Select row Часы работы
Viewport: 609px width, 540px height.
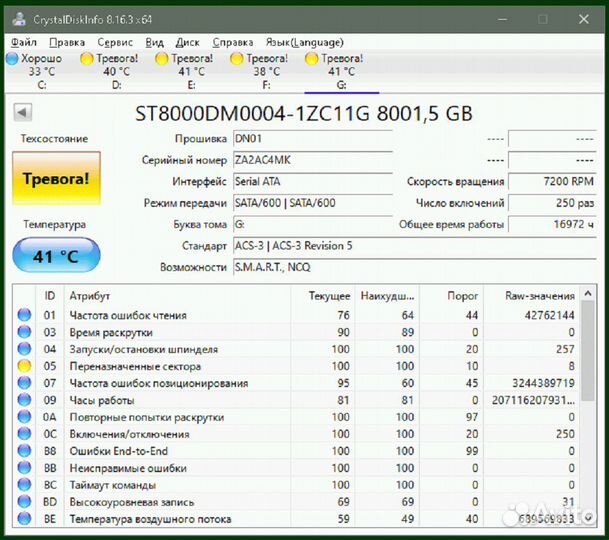tap(296, 400)
